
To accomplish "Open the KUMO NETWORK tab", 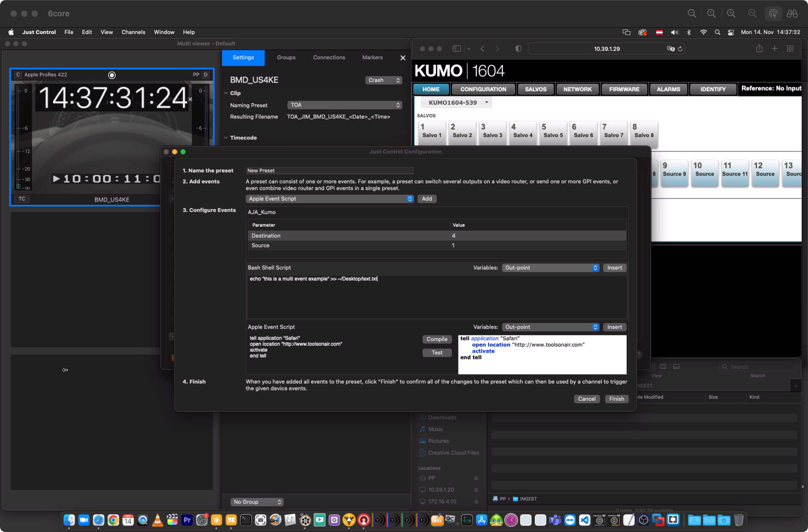I will click(577, 89).
